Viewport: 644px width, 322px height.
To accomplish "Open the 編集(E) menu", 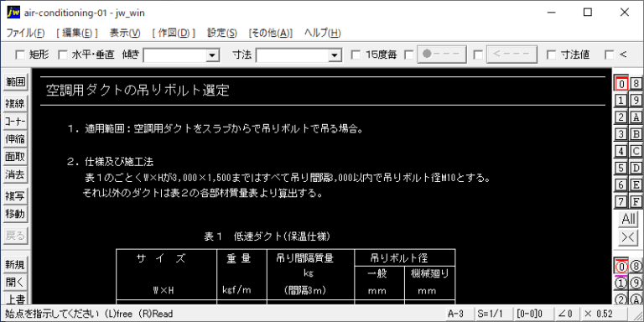I will 77,34.
